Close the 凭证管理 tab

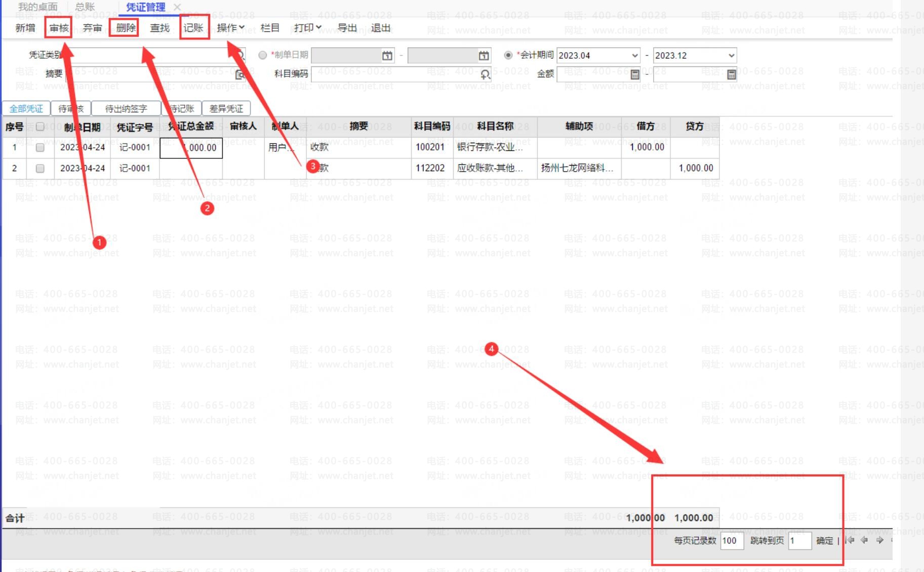177,7
